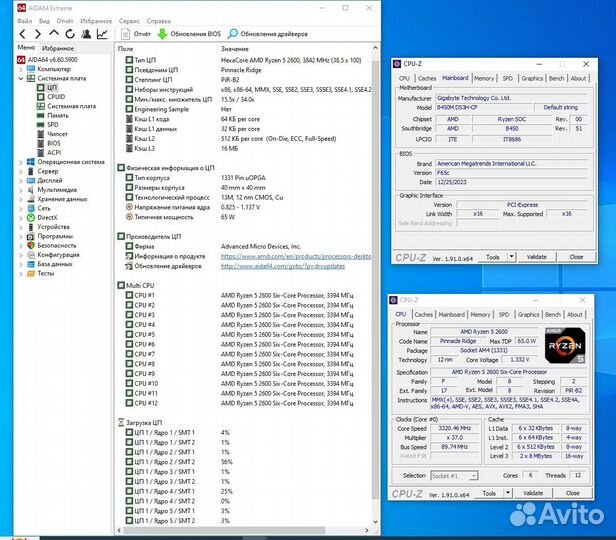Click the Отчёт report button
Image resolution: width=616 pixels, height=540 pixels.
coord(136,34)
